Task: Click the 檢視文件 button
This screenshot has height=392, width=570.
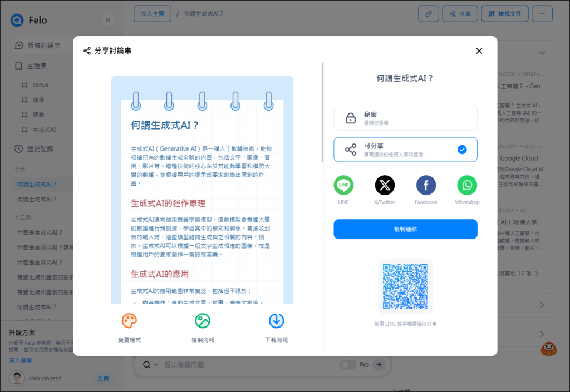Action: point(504,14)
